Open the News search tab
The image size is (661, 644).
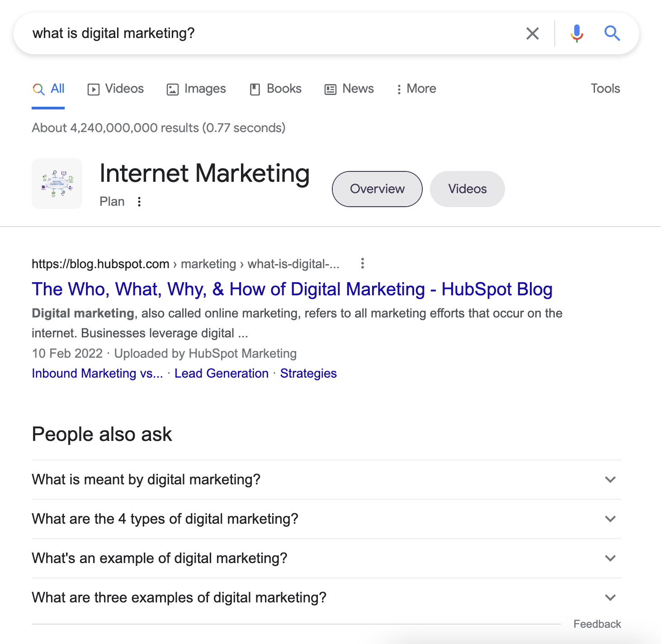(349, 89)
